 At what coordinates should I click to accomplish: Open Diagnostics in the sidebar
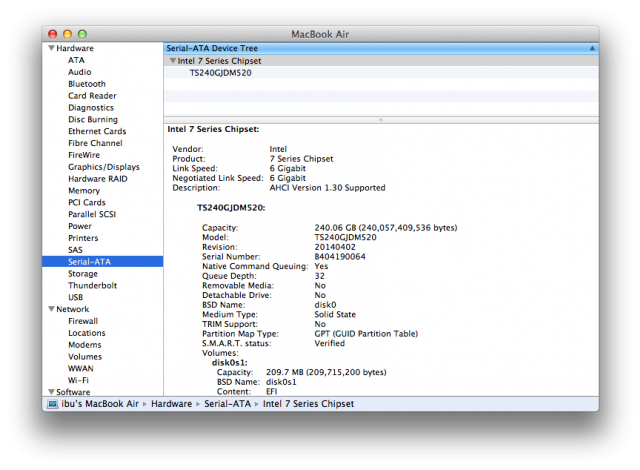[x=91, y=108]
